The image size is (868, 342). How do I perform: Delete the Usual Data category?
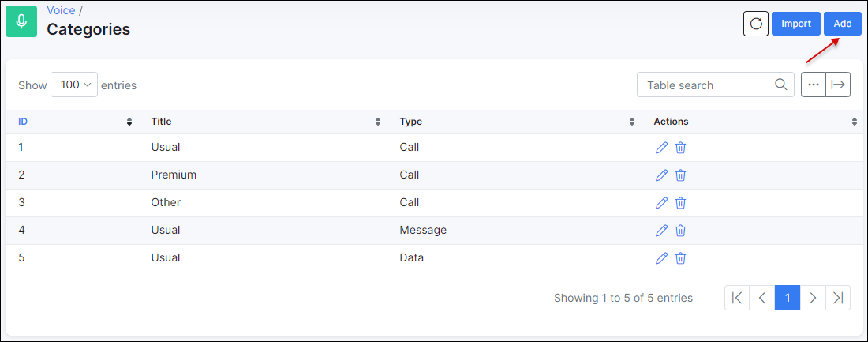tap(681, 258)
